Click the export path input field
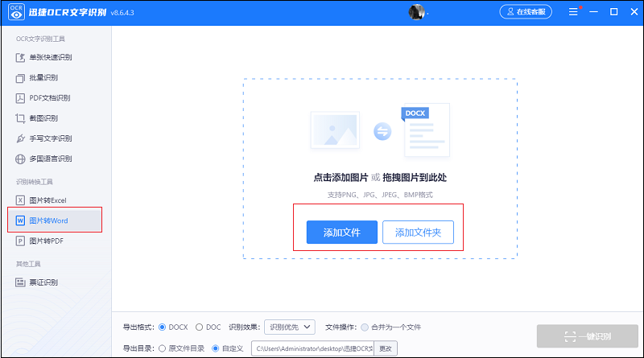The image size is (644, 358). point(312,348)
